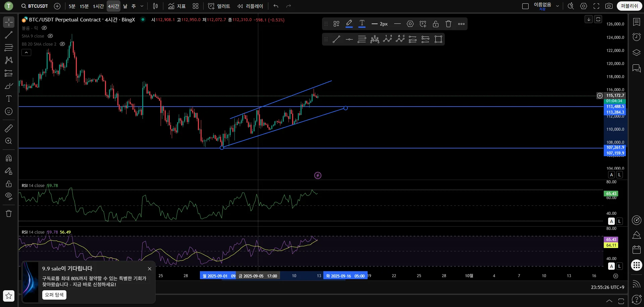Expand the timeframe interval dropdown arrow
The image size is (644, 307).
[142, 6]
